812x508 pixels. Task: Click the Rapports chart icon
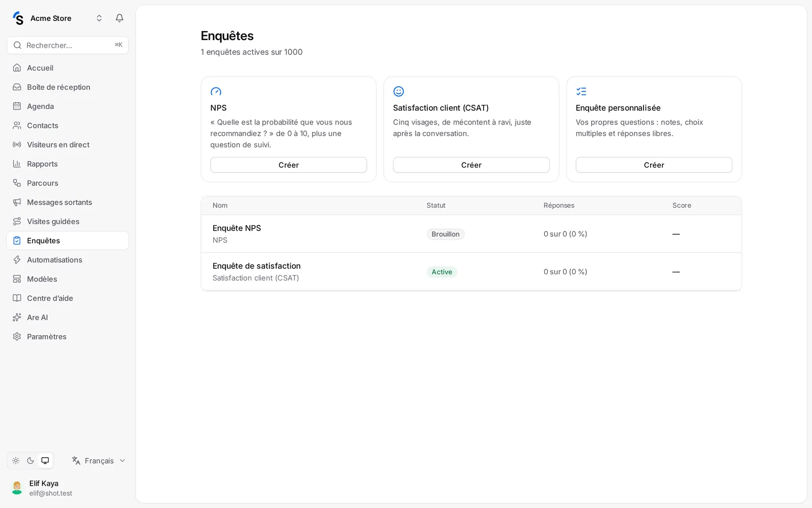[x=17, y=164]
